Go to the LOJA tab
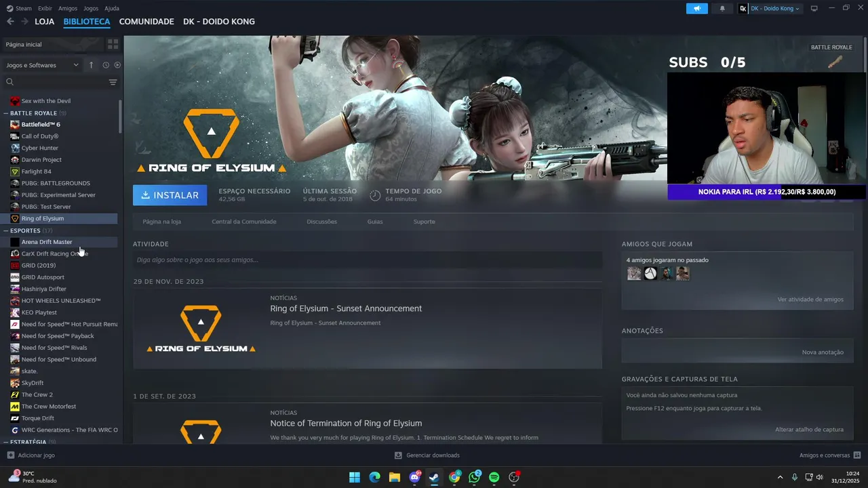Screen dimensions: 868x488 pyautogui.click(x=45, y=22)
